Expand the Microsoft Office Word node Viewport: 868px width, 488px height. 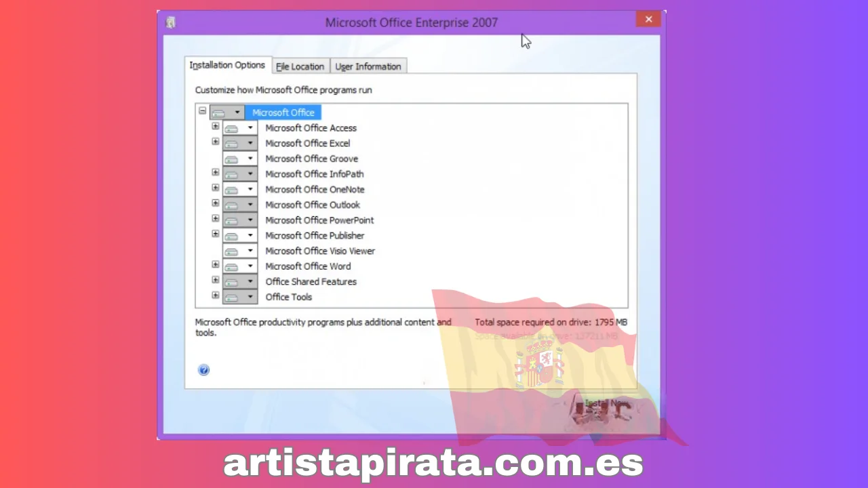point(216,264)
